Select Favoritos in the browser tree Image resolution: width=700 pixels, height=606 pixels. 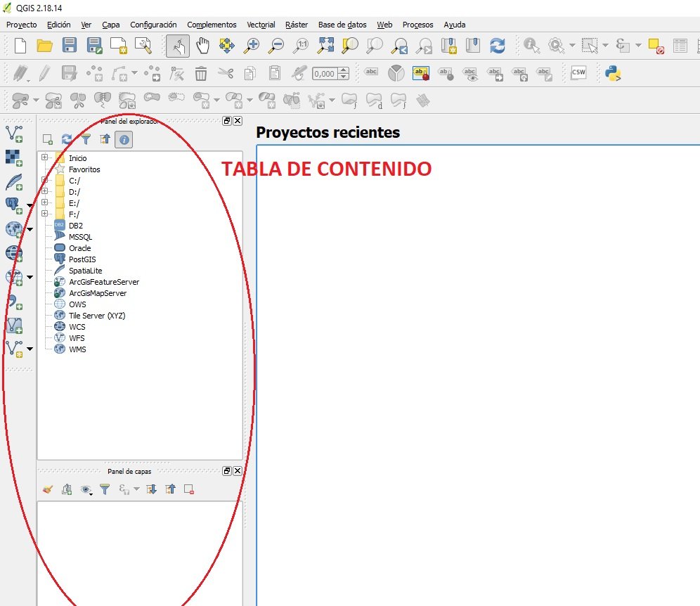84,169
